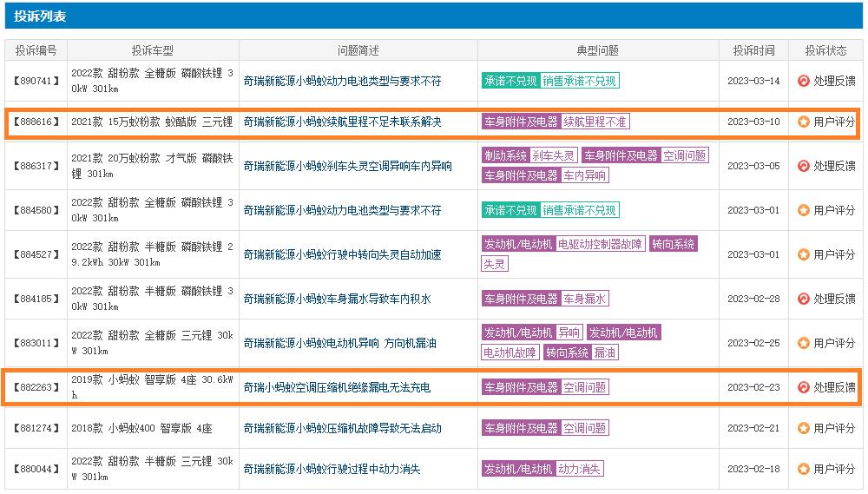Click complaint number 【884527】

(x=36, y=254)
